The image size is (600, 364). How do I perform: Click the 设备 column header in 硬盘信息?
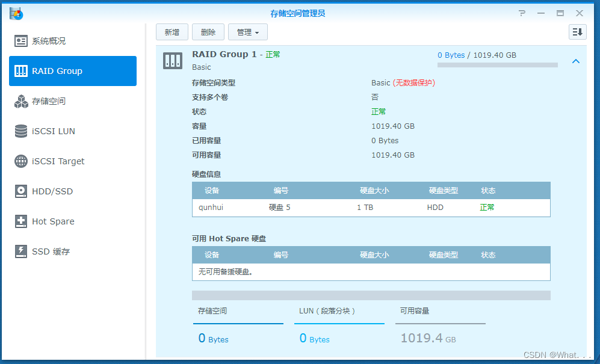click(x=212, y=191)
